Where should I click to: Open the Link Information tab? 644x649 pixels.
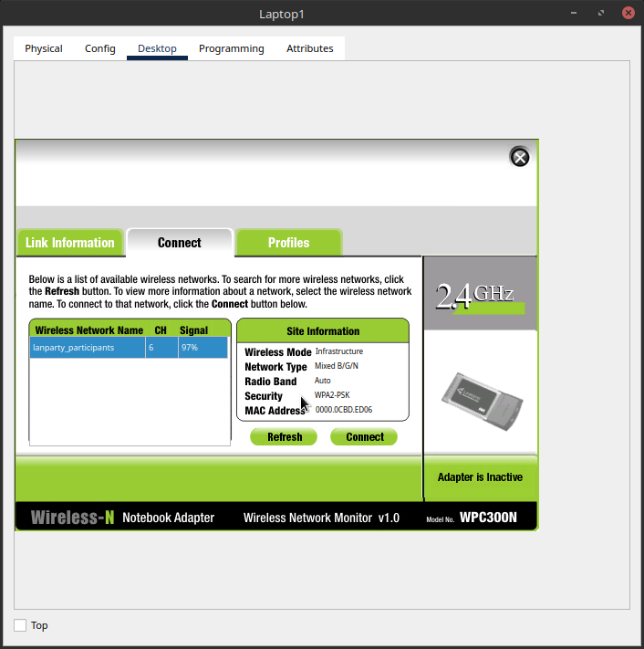(x=70, y=243)
